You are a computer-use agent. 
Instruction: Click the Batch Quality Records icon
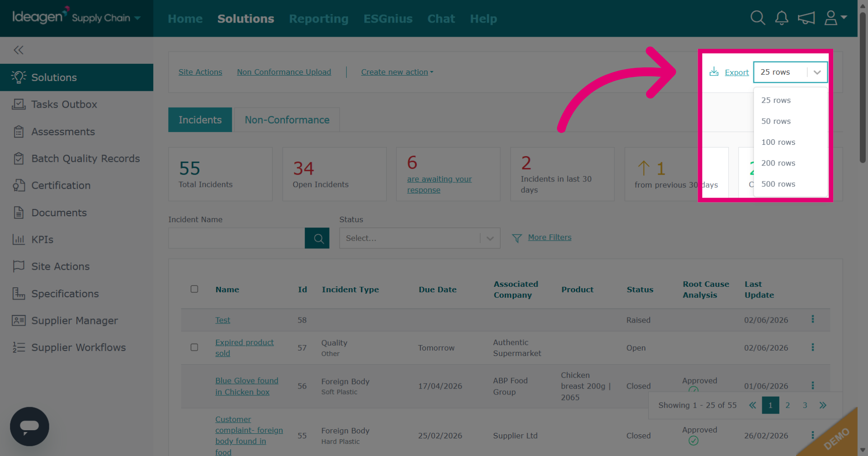[19, 159]
